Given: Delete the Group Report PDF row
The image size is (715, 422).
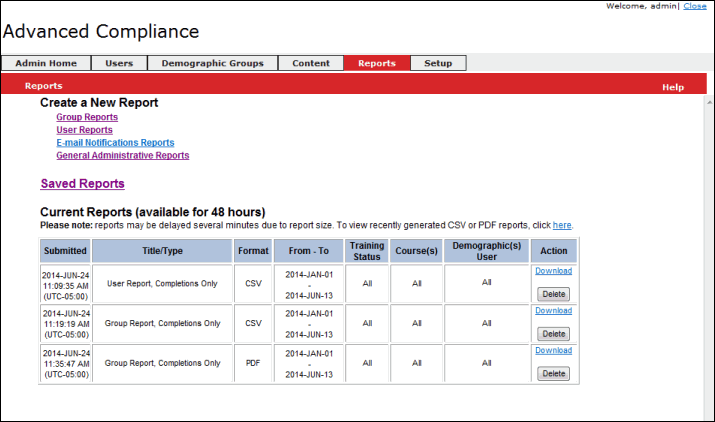Looking at the screenshot, I should click(x=553, y=373).
